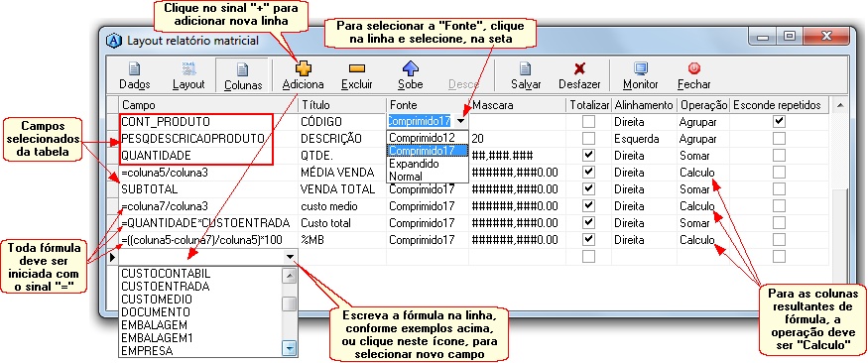Click the Totalizar column header
The image size is (868, 363).
click(x=588, y=104)
